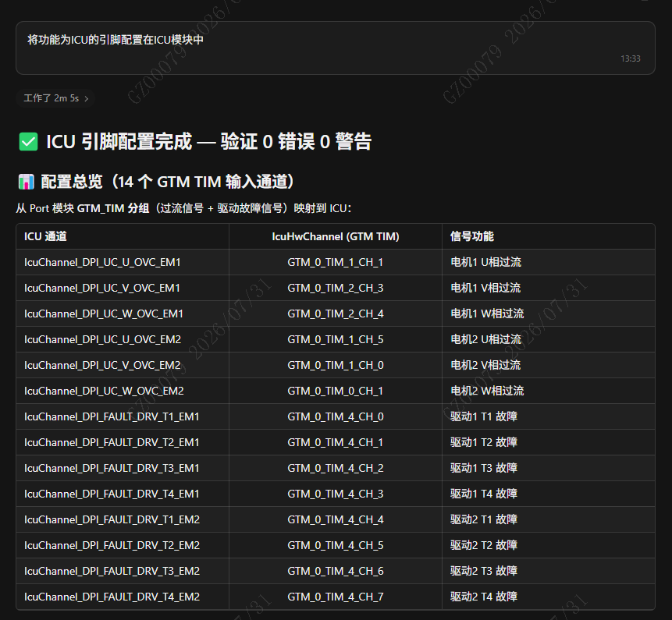Click the 'IcuHwChannel (GTM TIM)' column header
The width and height of the screenshot is (672, 620).
pyautogui.click(x=336, y=236)
